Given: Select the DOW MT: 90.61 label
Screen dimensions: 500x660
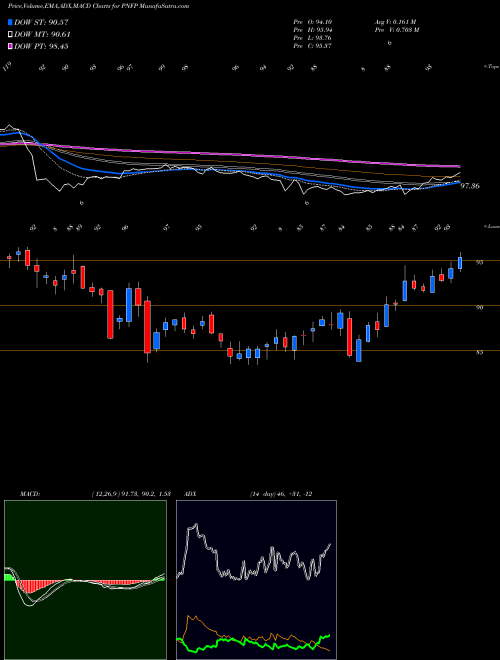Looking at the screenshot, I should click(x=42, y=35).
